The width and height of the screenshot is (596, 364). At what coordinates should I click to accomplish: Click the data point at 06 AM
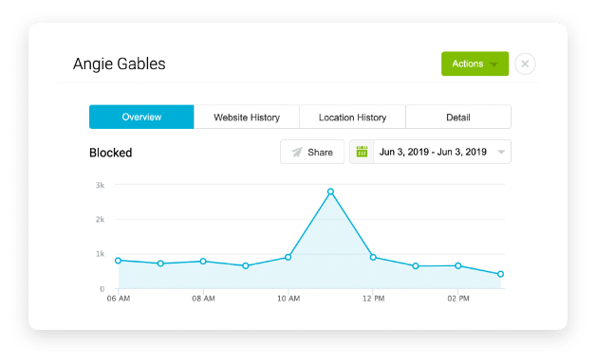point(119,261)
